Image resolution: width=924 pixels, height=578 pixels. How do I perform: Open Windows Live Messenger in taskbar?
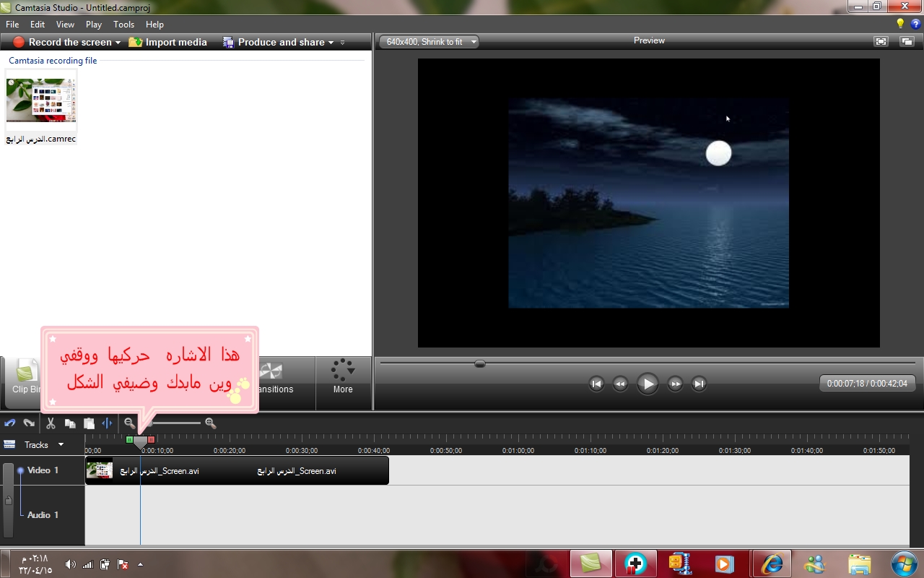(814, 564)
